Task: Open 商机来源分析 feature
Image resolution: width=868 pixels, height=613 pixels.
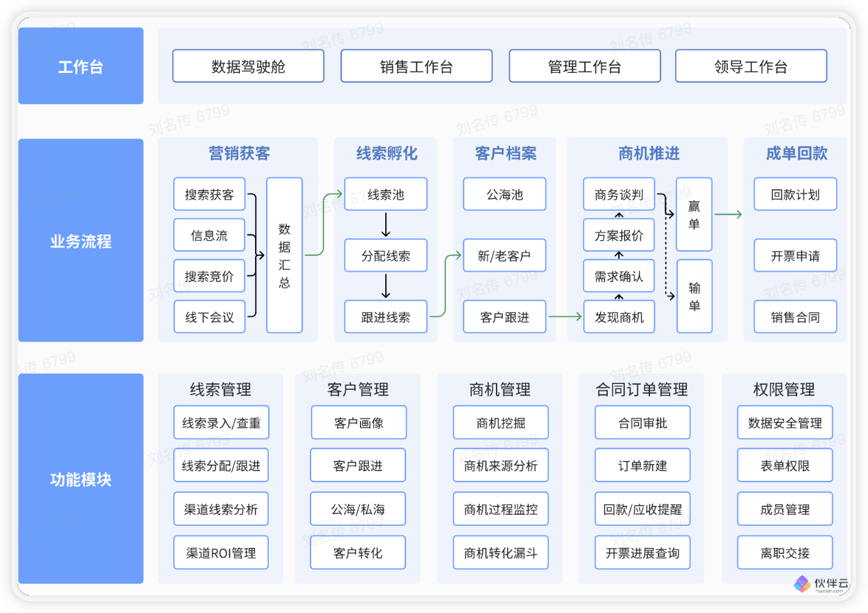Action: 501,465
